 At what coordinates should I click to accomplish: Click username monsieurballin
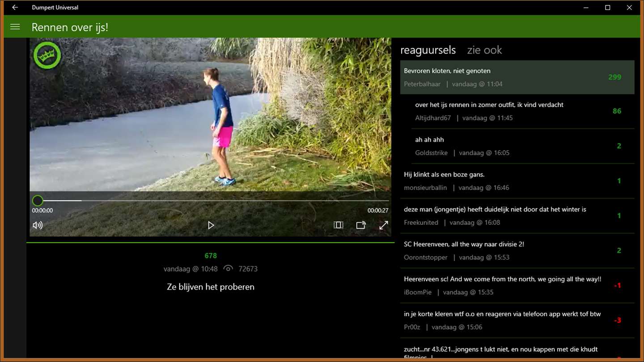(x=425, y=188)
